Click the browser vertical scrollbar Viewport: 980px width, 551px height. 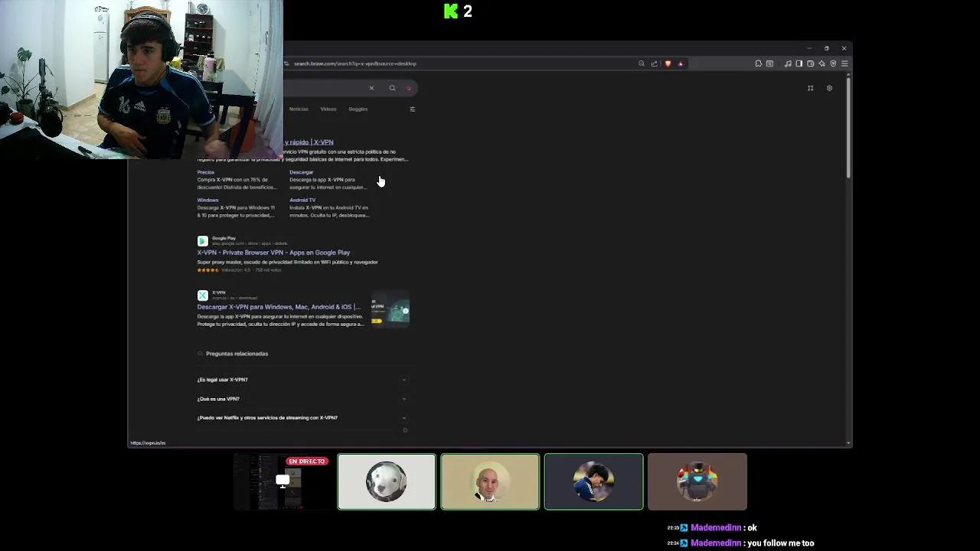coord(848,126)
